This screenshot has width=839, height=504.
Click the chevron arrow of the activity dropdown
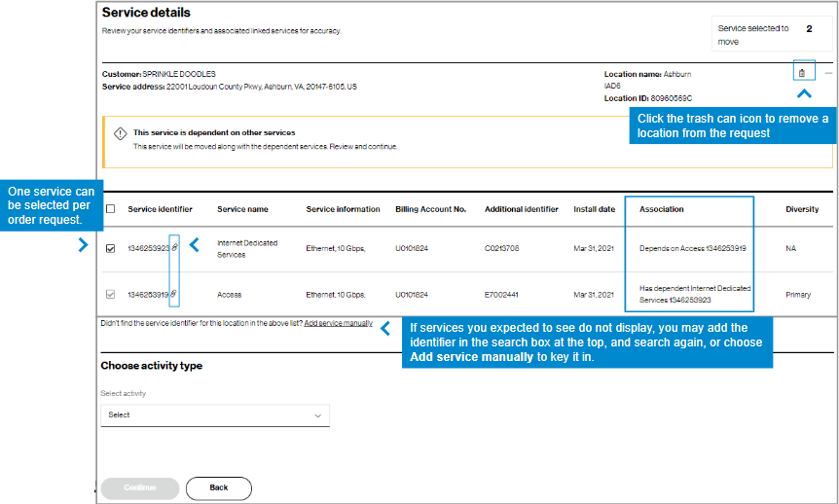[x=318, y=415]
